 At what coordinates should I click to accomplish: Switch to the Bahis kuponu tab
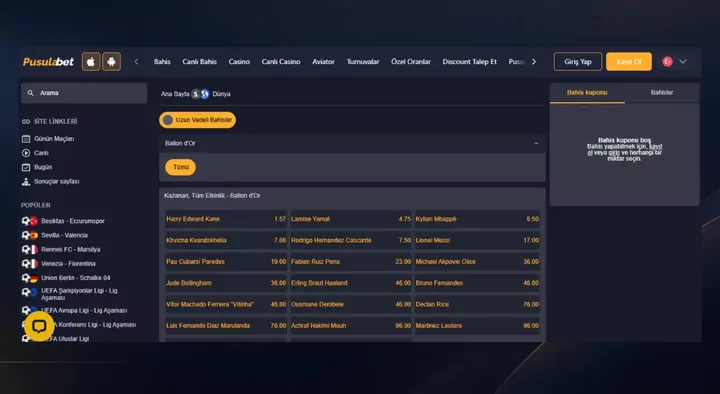(x=587, y=93)
